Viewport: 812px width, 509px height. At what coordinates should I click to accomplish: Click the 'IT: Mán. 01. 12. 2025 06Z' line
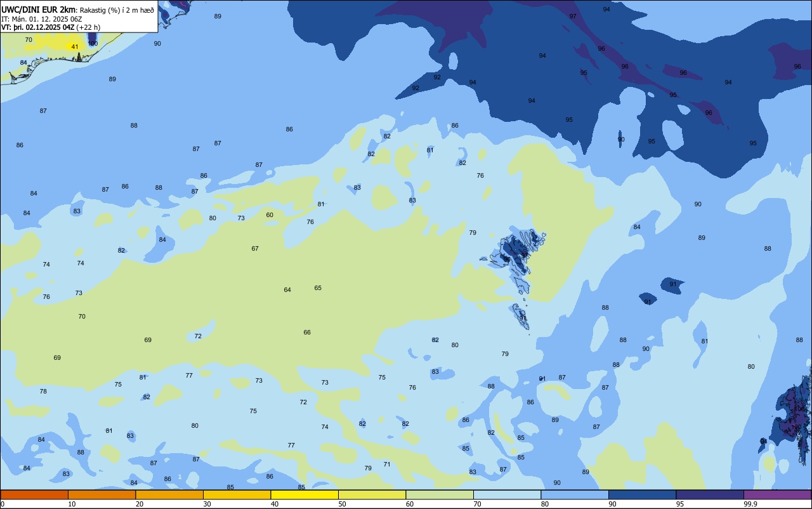pos(41,18)
